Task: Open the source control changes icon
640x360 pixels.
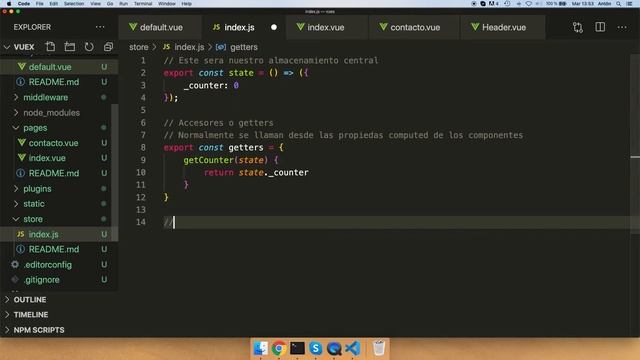Action: (x=578, y=27)
